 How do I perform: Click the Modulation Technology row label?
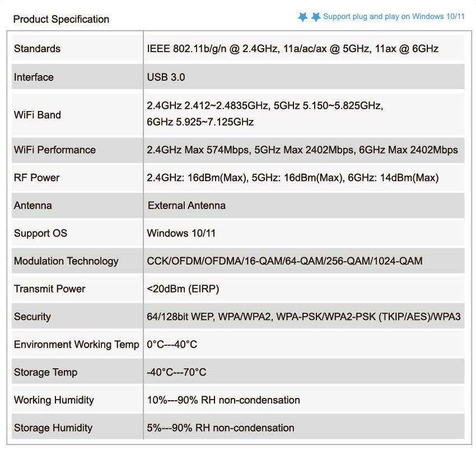click(66, 261)
